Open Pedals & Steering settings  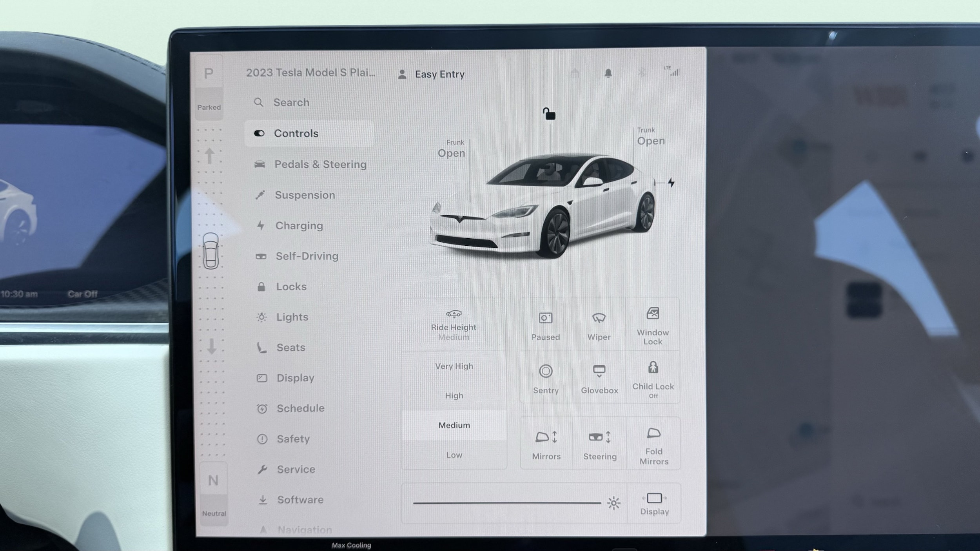pyautogui.click(x=310, y=164)
